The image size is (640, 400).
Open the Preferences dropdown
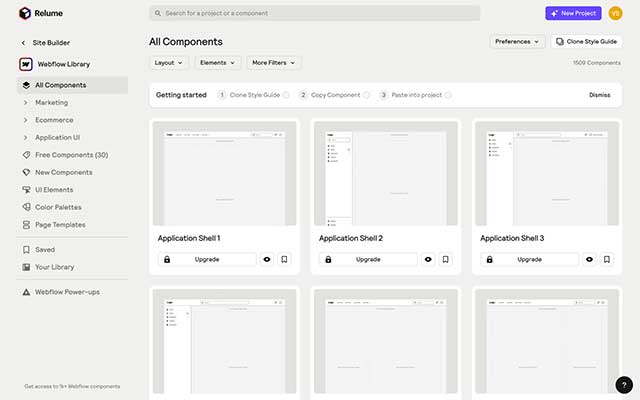(517, 42)
